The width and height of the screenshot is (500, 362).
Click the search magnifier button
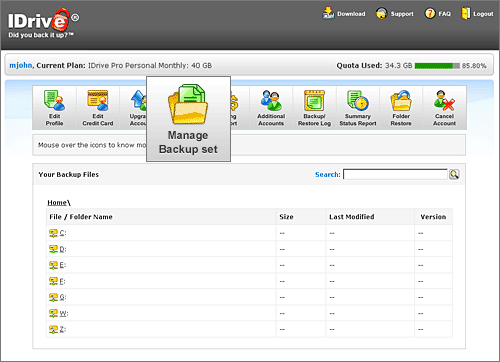(454, 174)
